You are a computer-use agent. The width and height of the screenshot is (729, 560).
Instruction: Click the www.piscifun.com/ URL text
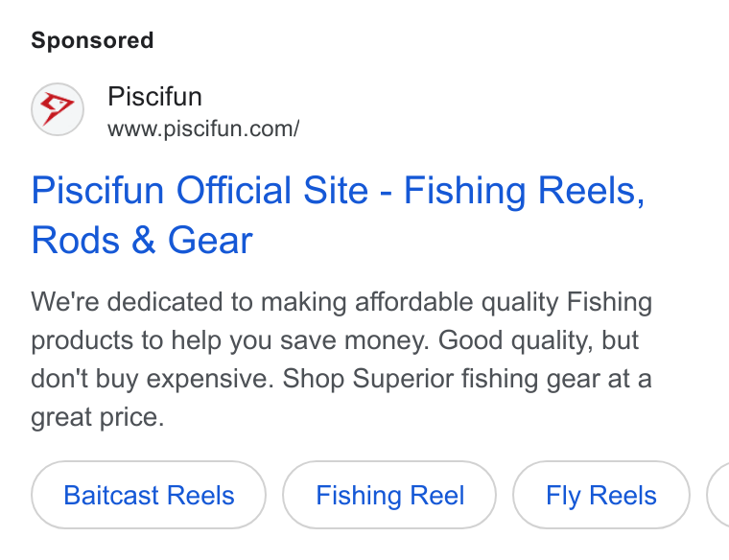coord(203,128)
